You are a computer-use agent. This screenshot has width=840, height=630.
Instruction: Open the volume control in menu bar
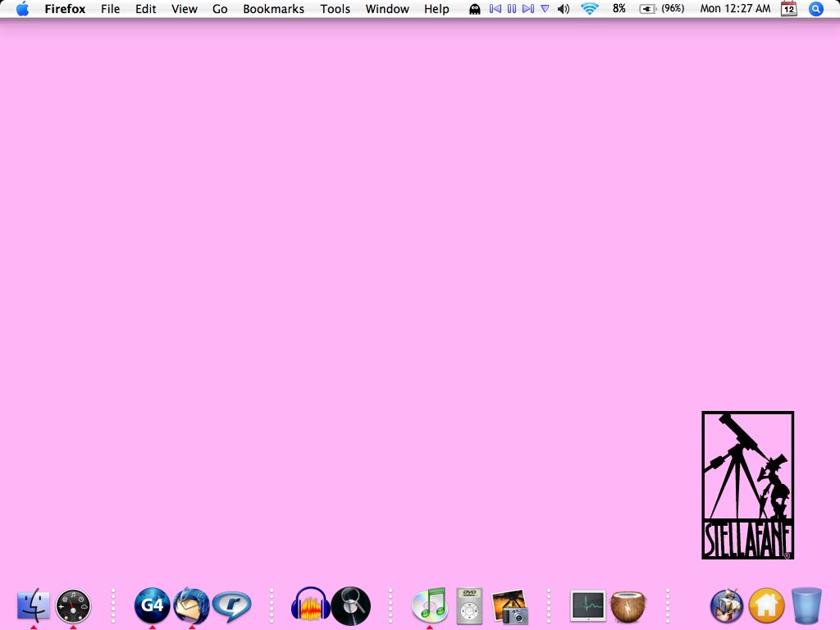coord(564,9)
